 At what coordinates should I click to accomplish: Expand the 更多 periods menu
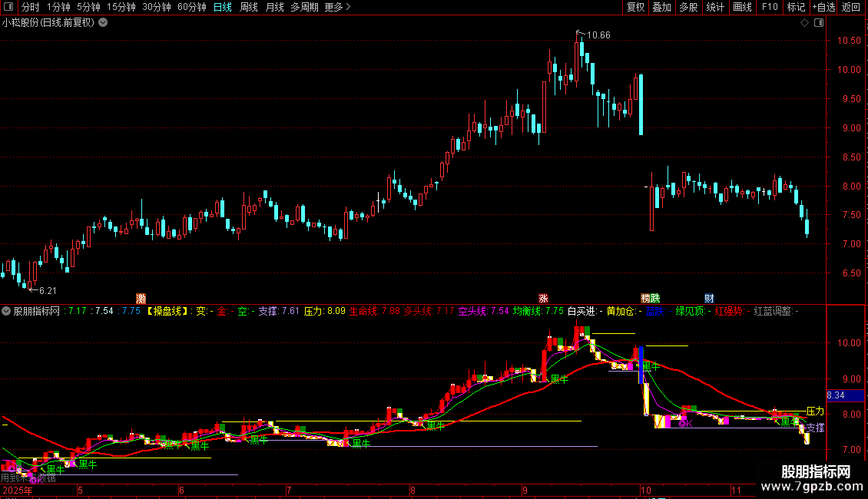point(337,7)
